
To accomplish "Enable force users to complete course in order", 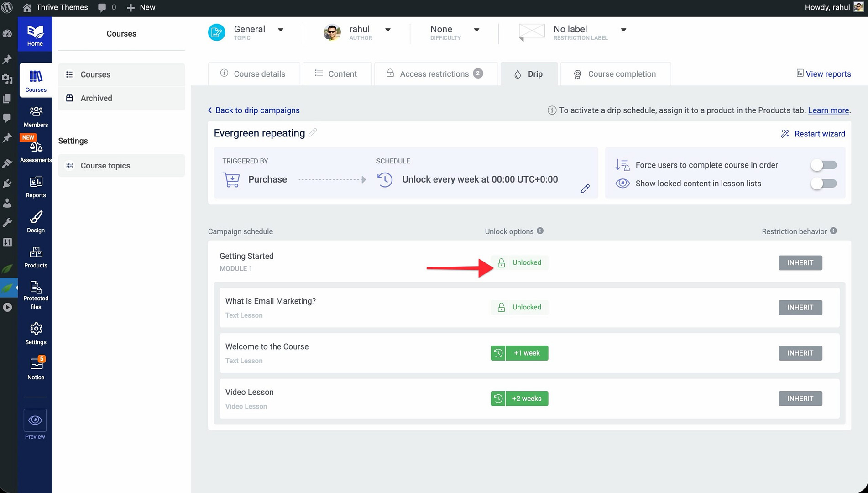I will [823, 165].
